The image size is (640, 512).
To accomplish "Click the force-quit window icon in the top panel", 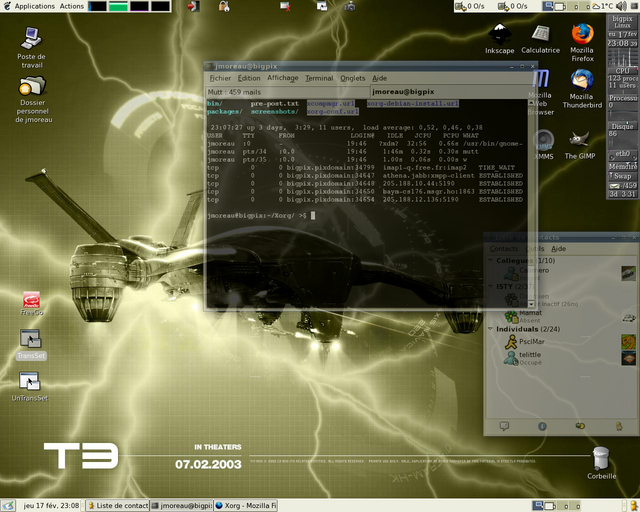I will coord(285,6).
